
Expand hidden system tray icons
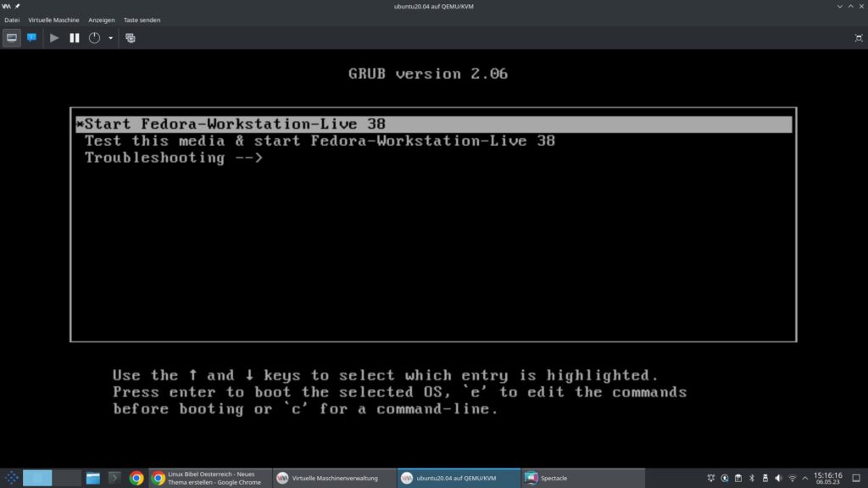pyautogui.click(x=805, y=478)
